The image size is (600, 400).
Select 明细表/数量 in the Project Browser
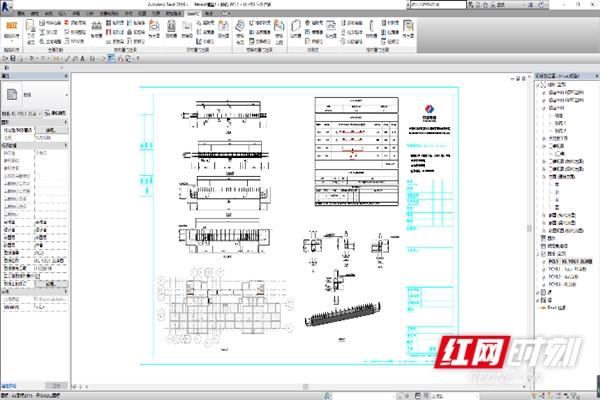coord(565,244)
